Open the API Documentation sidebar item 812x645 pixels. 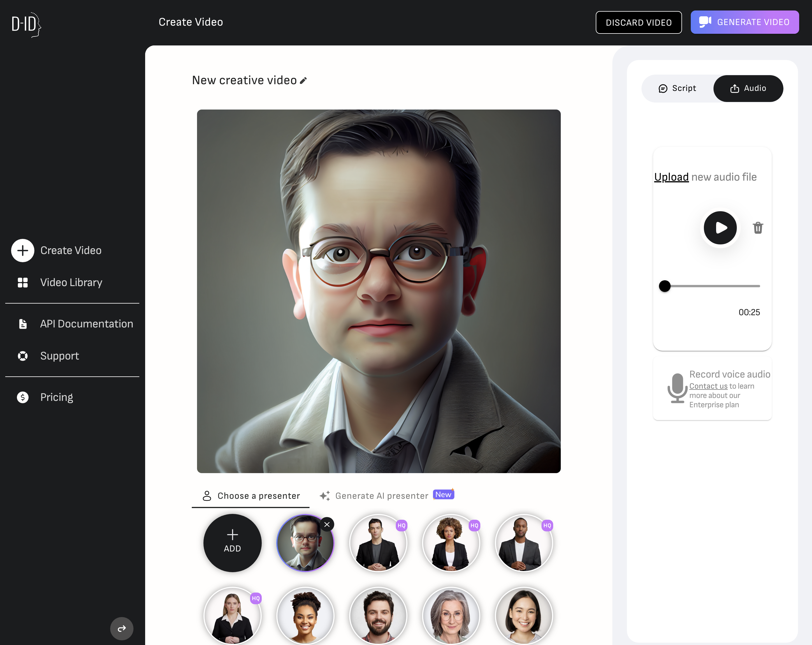click(75, 324)
